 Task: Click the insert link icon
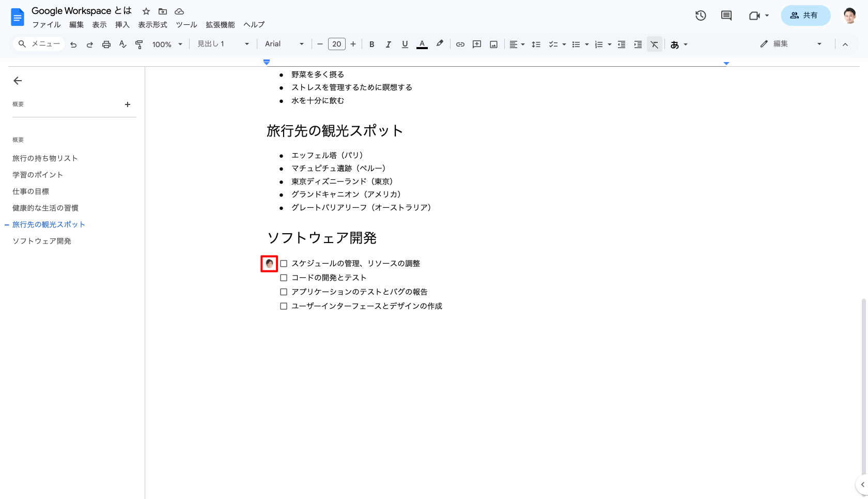pyautogui.click(x=460, y=44)
